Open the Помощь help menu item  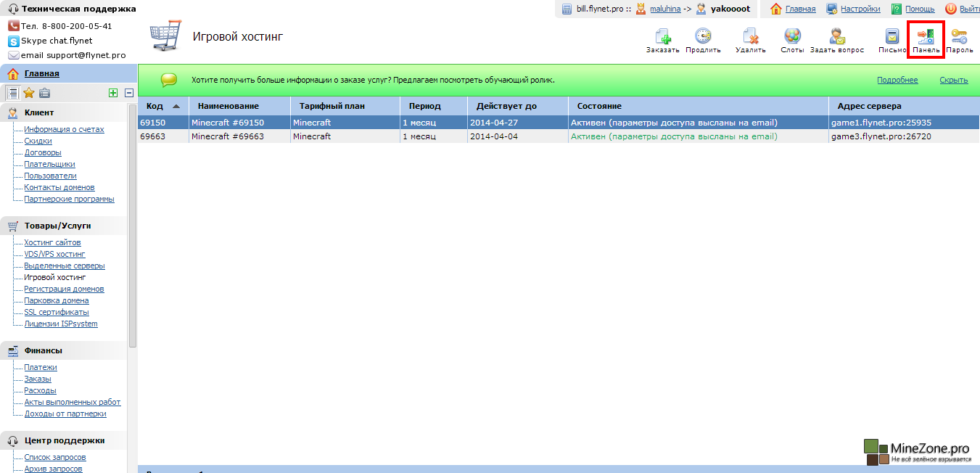coord(919,9)
